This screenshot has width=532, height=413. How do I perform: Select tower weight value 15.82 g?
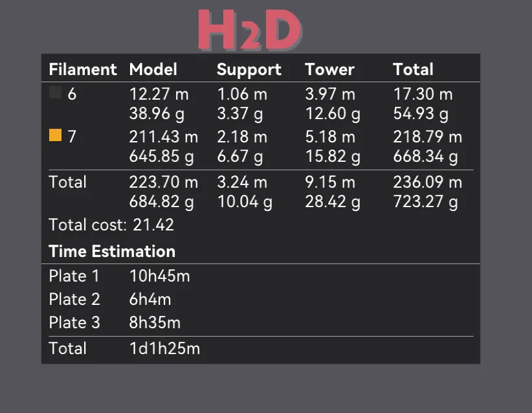pos(333,157)
